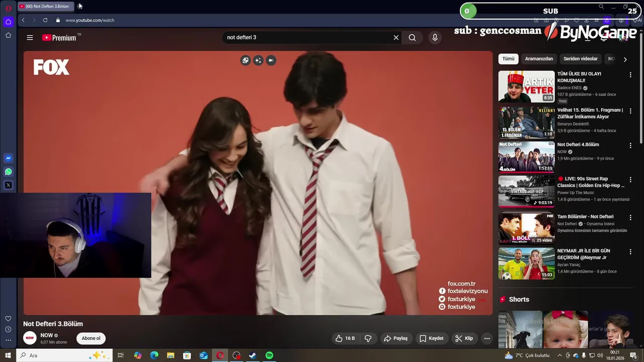Click the Windows taskbar Ara search box

click(64, 355)
